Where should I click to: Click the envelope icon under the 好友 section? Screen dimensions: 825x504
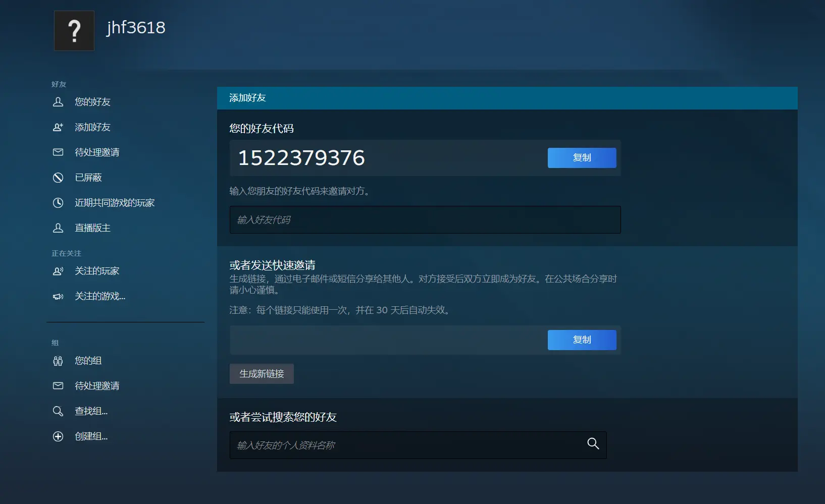point(58,152)
